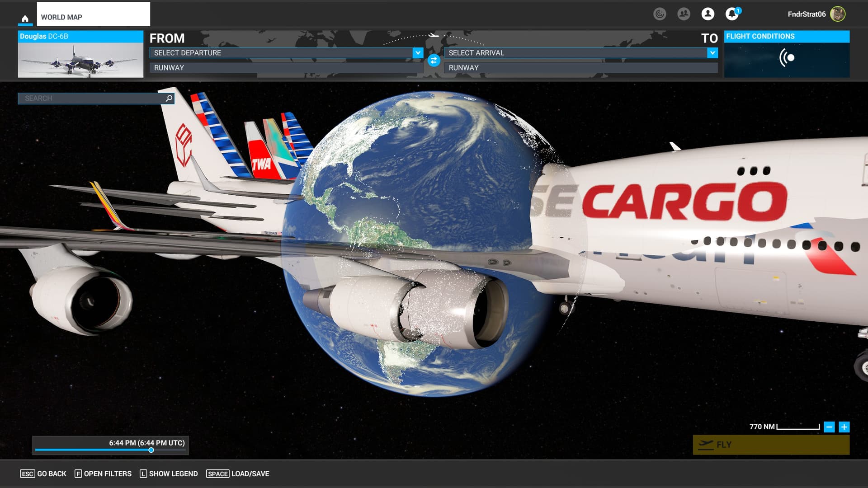Open the Flight Conditions panel header

tap(787, 36)
